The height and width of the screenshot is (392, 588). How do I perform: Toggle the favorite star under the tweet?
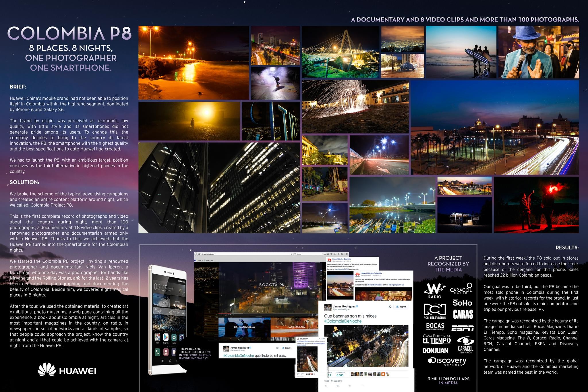(350, 385)
